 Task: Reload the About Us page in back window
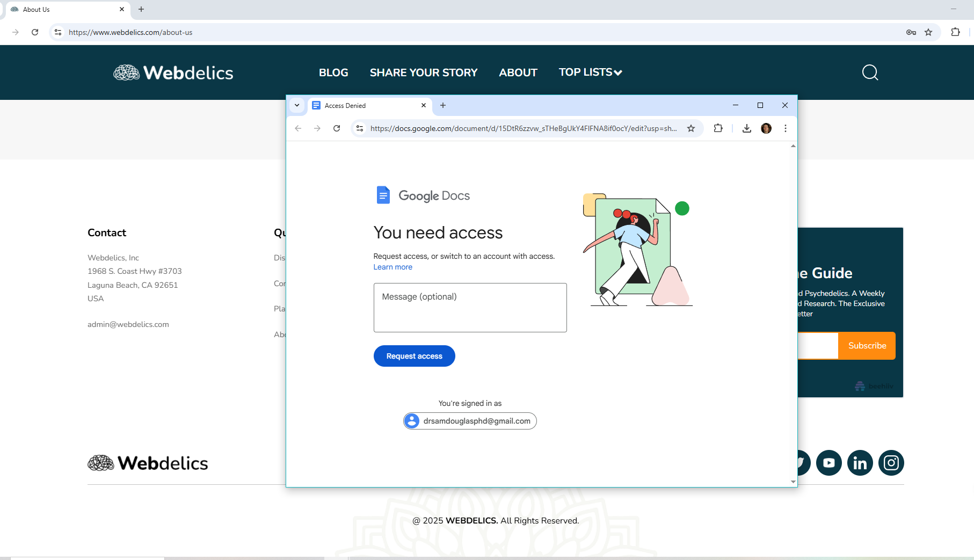click(35, 32)
